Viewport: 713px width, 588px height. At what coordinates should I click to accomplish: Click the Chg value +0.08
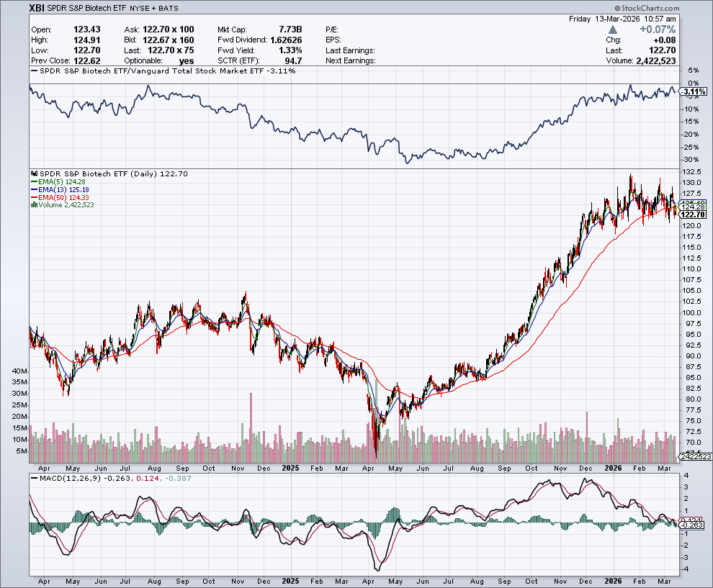tap(664, 40)
